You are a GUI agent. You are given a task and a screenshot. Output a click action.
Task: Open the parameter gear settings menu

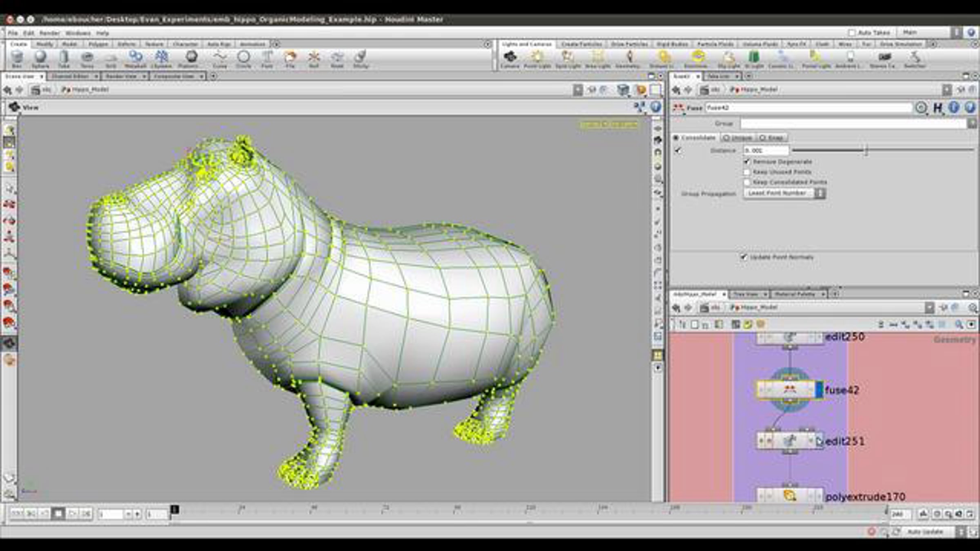click(921, 108)
